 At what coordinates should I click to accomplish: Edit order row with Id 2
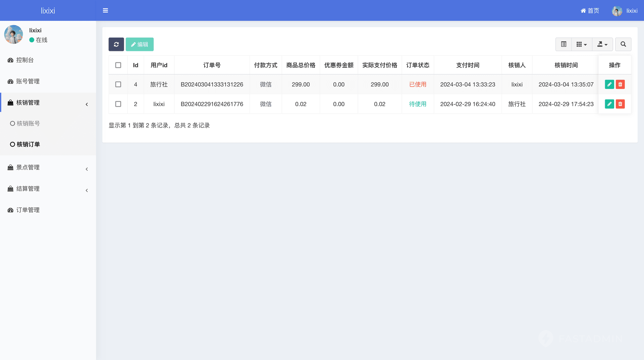(x=609, y=104)
